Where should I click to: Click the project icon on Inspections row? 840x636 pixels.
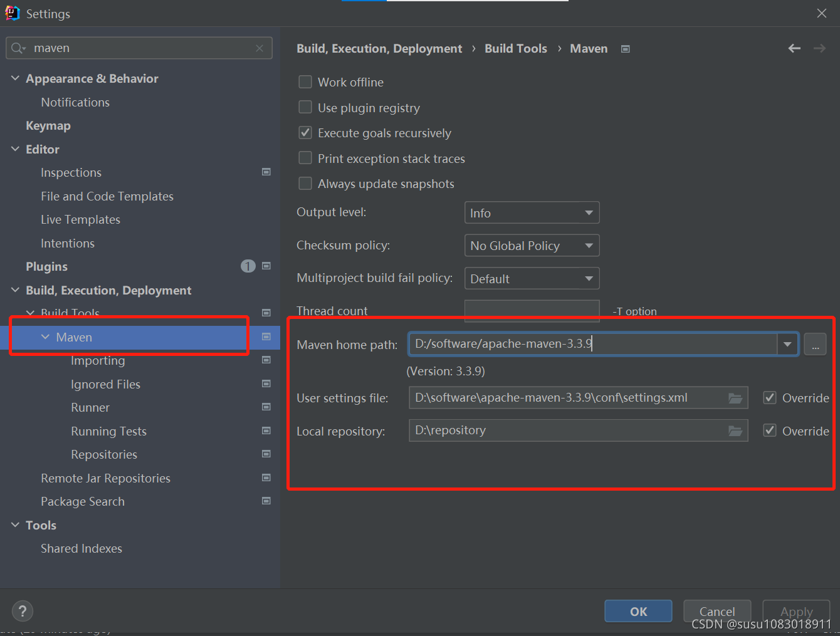[266, 172]
